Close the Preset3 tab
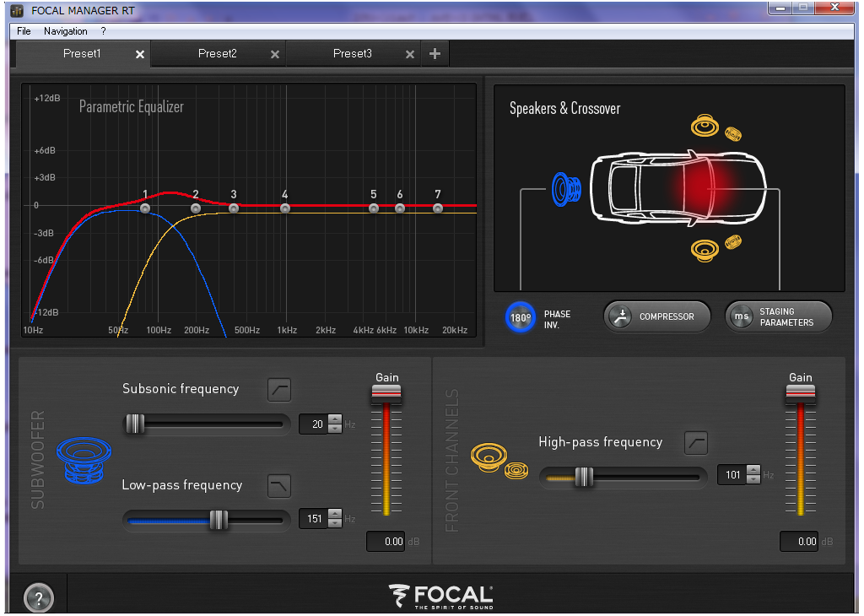The image size is (864, 616). click(x=410, y=55)
